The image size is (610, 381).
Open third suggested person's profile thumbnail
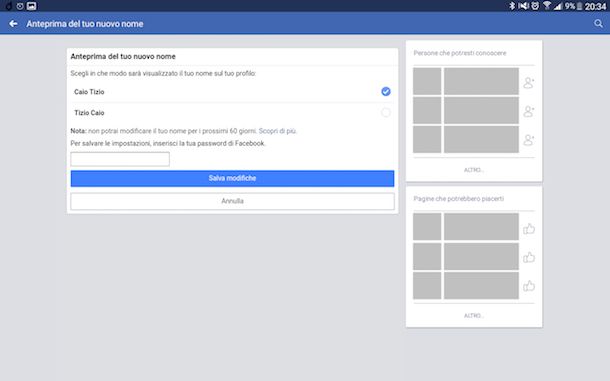427,139
